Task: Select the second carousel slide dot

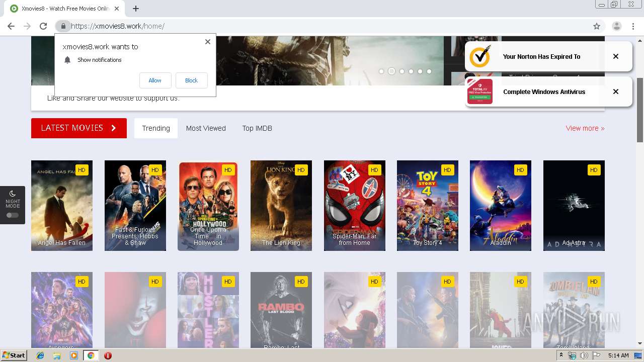Action: (391, 71)
